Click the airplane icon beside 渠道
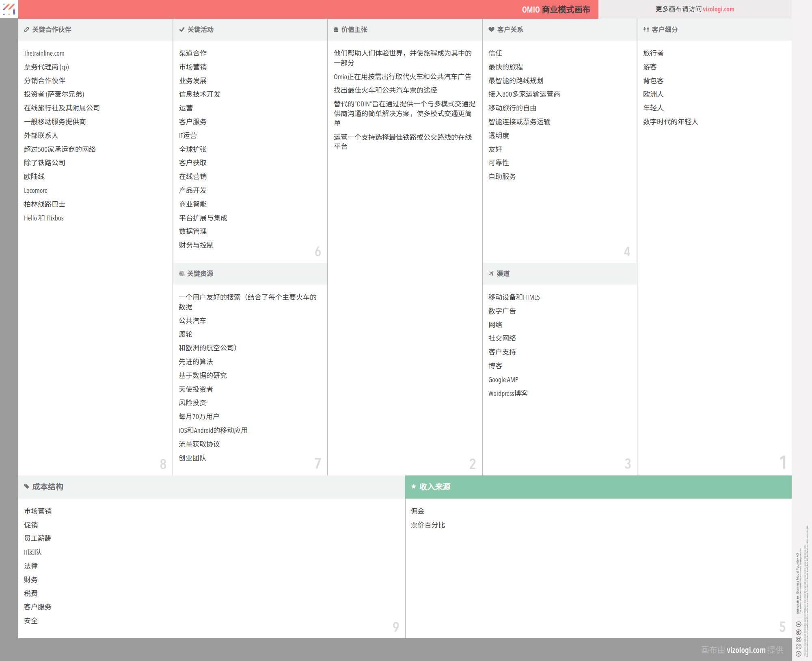 491,274
